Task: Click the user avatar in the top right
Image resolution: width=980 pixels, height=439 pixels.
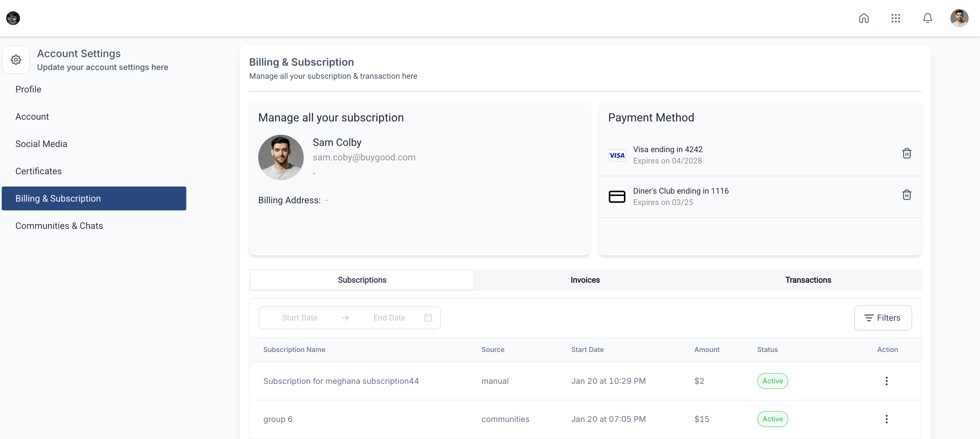Action: (959, 18)
